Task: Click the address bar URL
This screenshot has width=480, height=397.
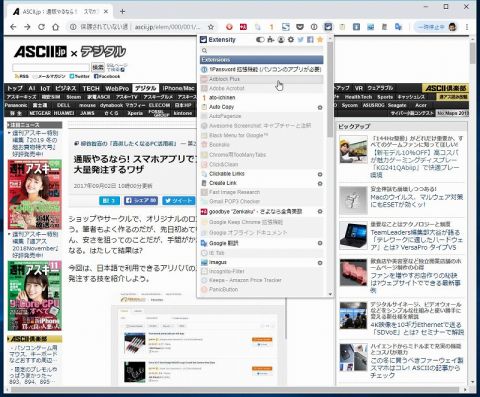Action: point(167,27)
